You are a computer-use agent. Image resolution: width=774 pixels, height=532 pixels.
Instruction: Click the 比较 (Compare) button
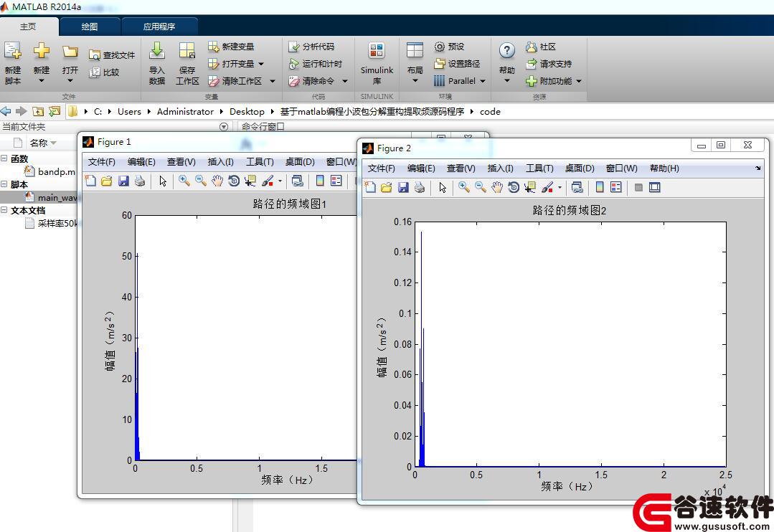(105, 72)
